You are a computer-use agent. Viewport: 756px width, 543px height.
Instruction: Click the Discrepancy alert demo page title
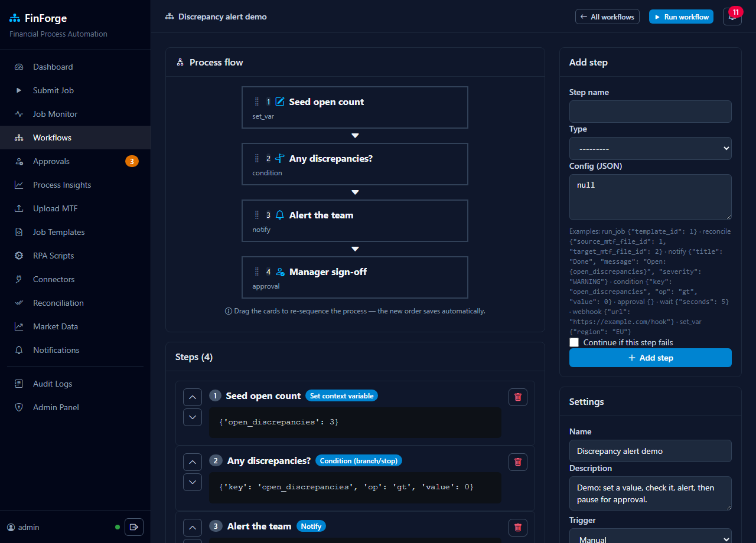[223, 17]
